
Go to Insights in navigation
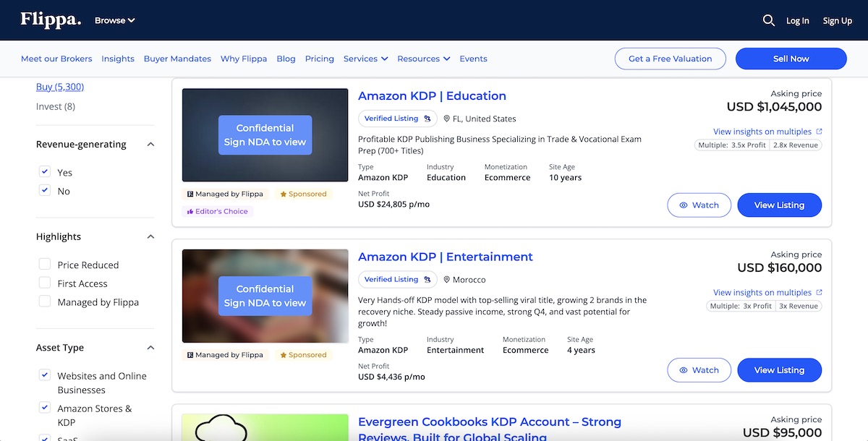pos(118,59)
